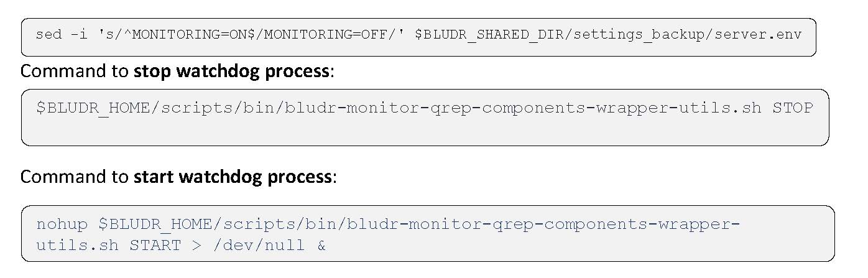
Task: Click the bold 'stop watchdog process' text
Action: tap(232, 72)
